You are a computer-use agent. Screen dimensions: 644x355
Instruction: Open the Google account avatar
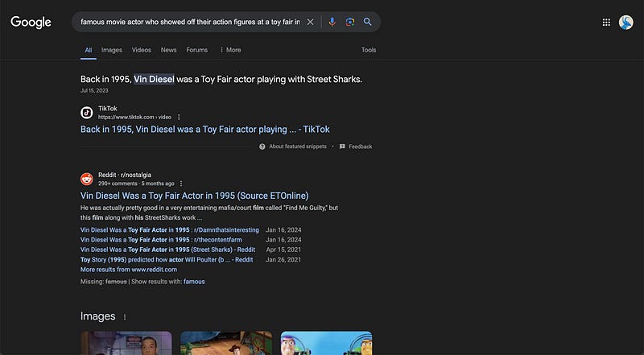click(x=626, y=23)
